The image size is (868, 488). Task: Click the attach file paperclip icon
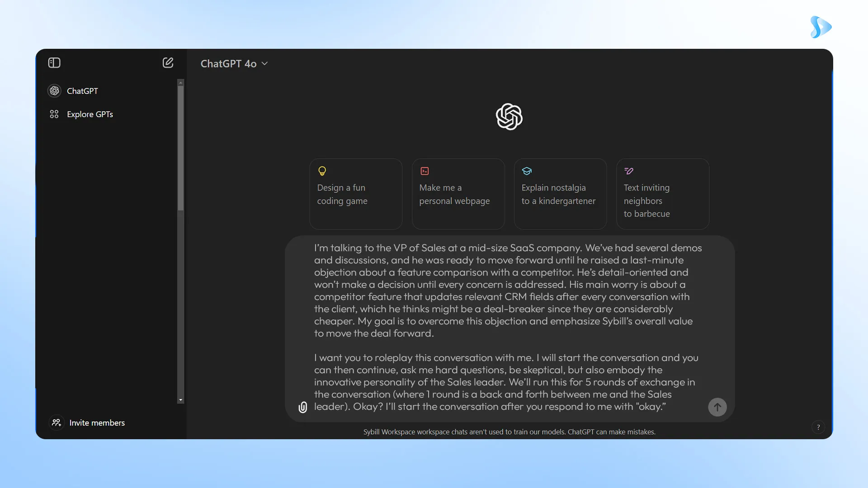[x=303, y=407]
